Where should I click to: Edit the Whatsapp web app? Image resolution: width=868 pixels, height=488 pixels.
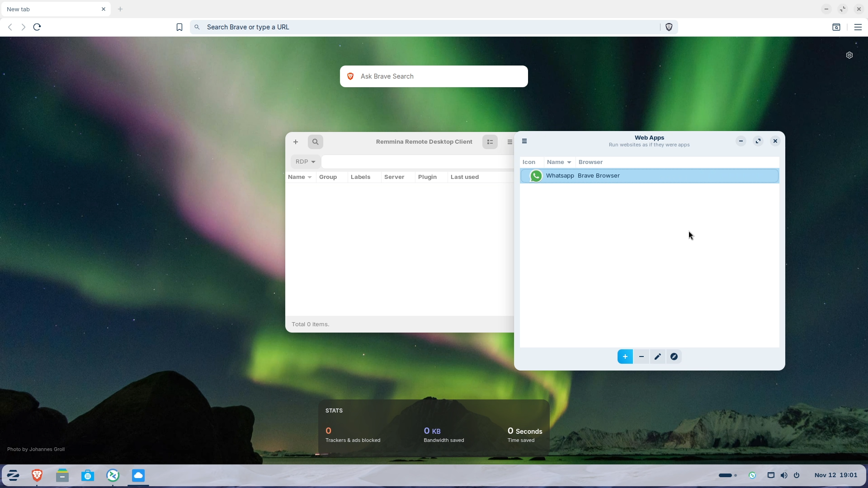658,357
